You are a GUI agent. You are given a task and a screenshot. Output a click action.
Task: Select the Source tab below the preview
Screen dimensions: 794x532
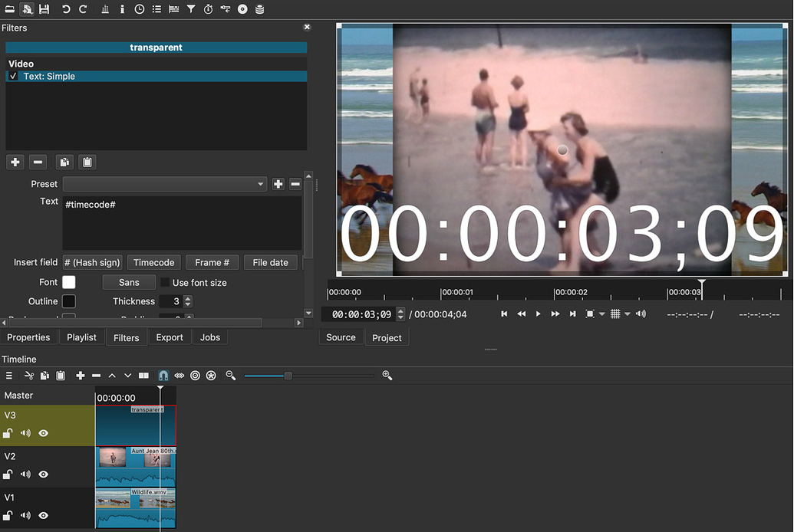coord(341,337)
